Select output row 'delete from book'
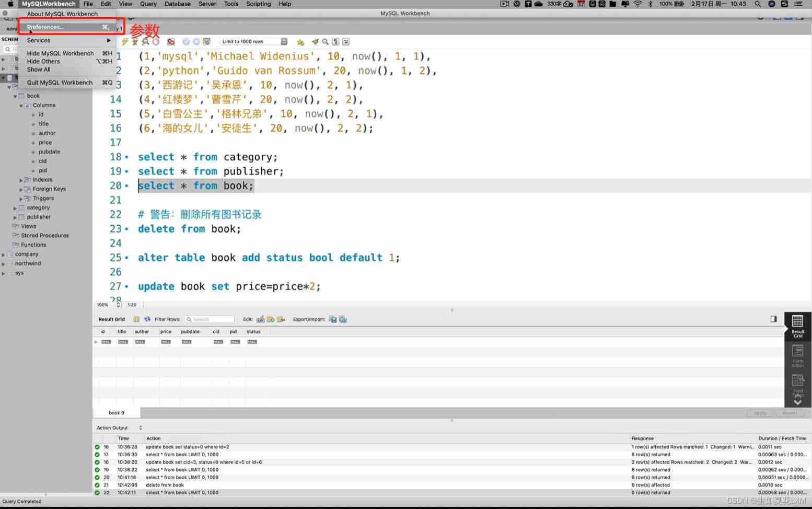Screen dimensions: 812x509 [x=452, y=485]
